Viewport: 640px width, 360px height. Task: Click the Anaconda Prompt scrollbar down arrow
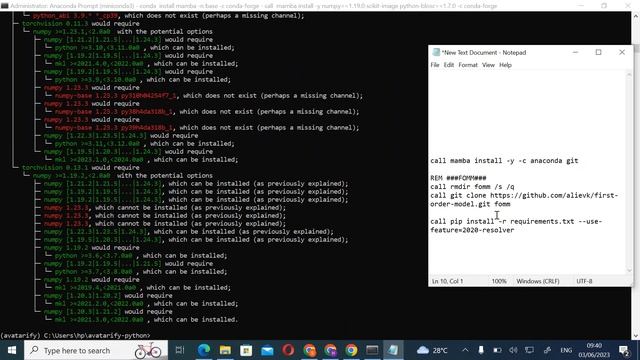click(636, 336)
